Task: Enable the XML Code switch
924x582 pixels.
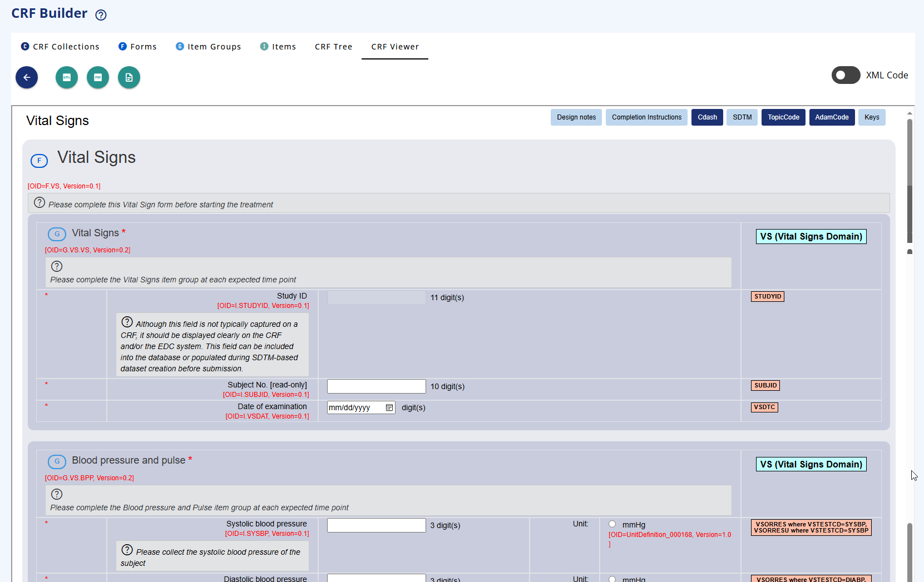Action: [x=846, y=75]
